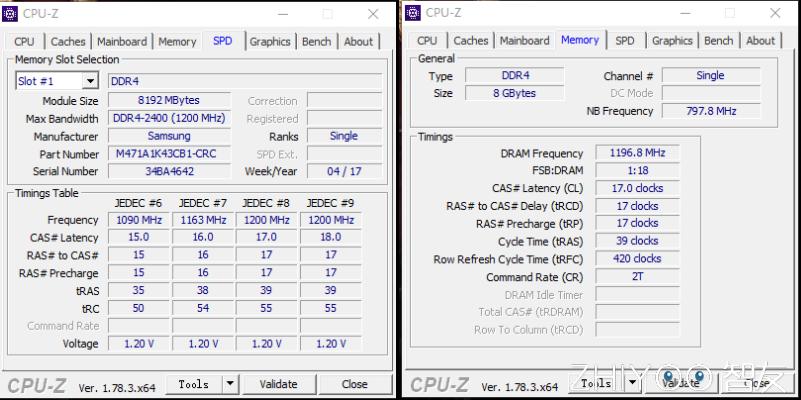
Task: Open Mainboard tab in left window
Action: (122, 42)
